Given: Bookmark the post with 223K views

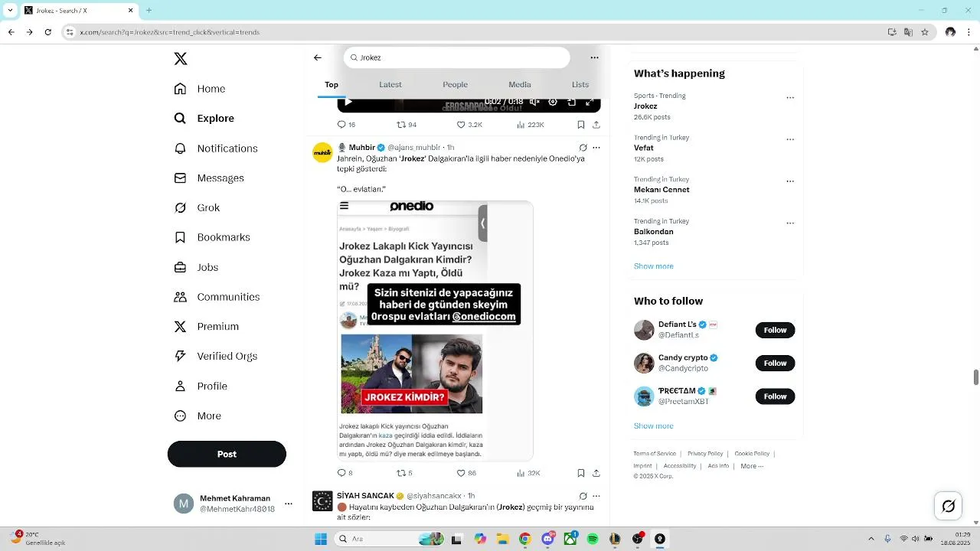Looking at the screenshot, I should click(581, 125).
